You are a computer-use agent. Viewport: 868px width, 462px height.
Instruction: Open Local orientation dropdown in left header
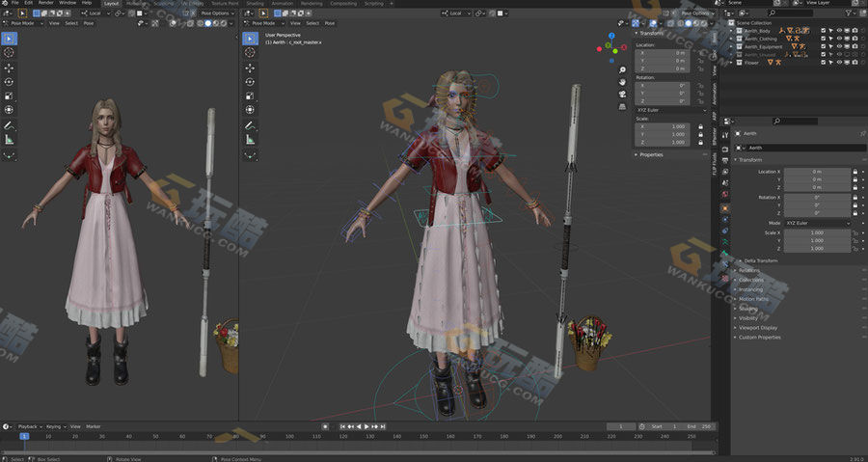[95, 13]
